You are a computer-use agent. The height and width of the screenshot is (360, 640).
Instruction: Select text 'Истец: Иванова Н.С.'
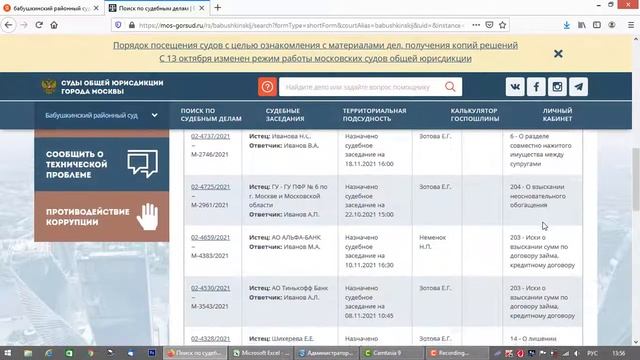pyautogui.click(x=280, y=136)
